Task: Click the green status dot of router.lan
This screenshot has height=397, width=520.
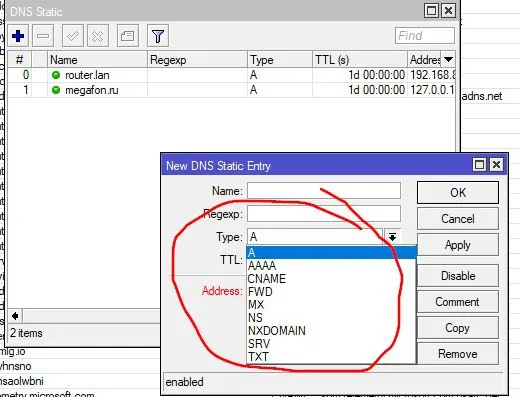Action: (x=56, y=75)
